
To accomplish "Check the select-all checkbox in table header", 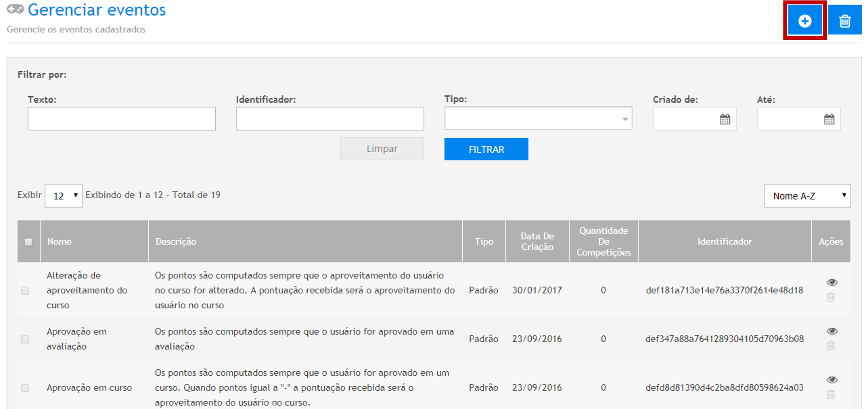I will tap(29, 242).
